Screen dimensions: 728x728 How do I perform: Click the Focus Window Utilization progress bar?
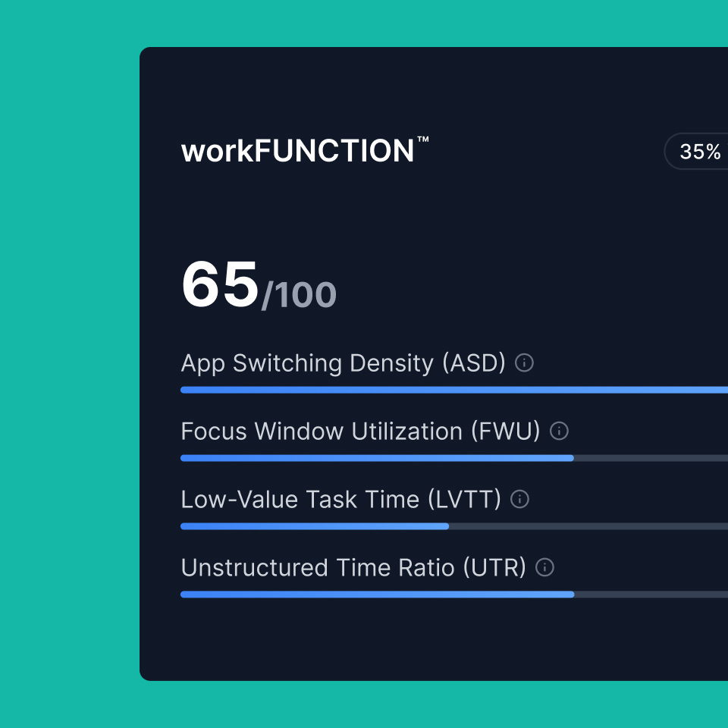coord(454,458)
